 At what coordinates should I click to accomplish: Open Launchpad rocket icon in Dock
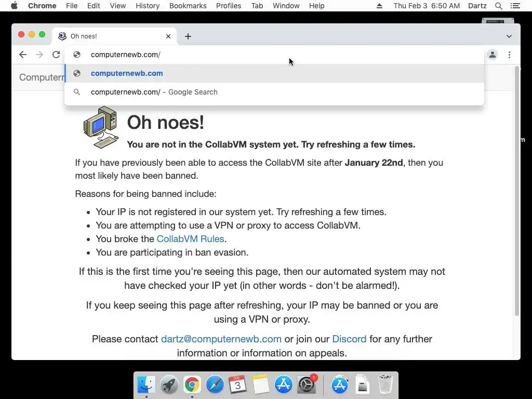click(169, 384)
